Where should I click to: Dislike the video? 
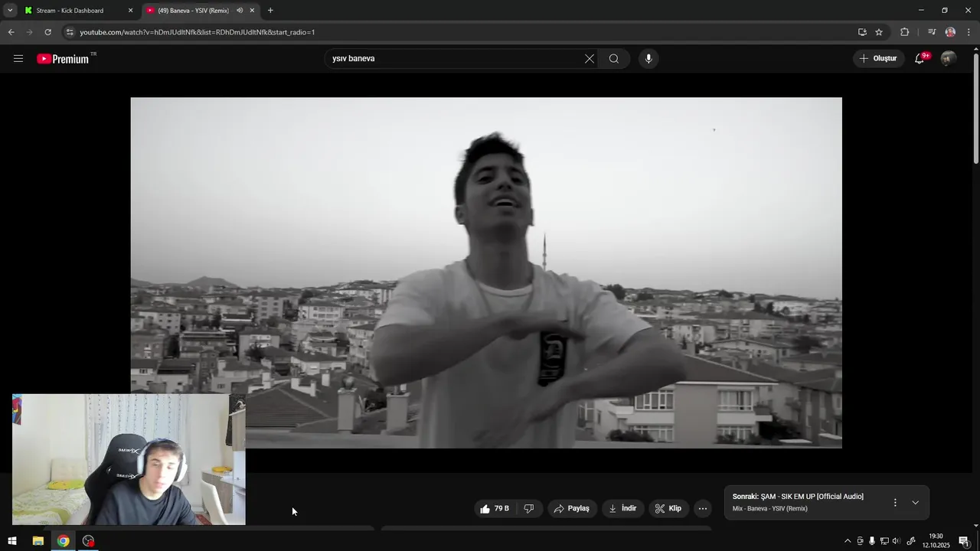(529, 508)
